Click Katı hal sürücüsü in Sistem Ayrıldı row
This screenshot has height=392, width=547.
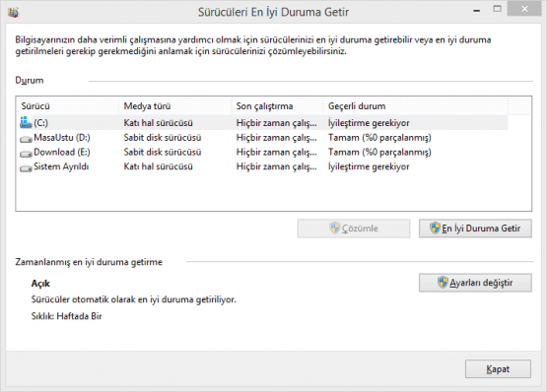158,166
